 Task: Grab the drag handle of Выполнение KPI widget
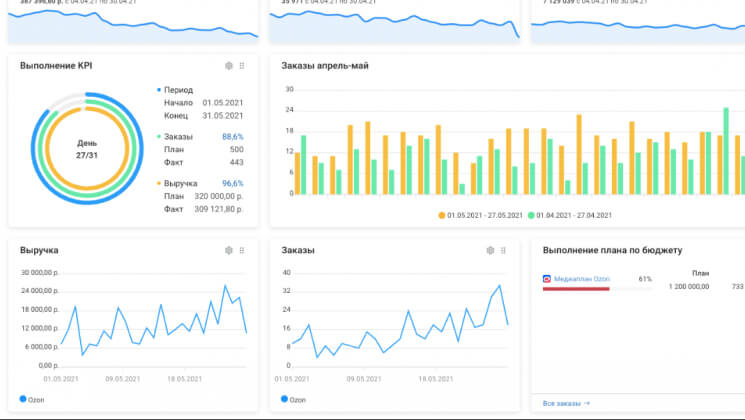tap(242, 66)
